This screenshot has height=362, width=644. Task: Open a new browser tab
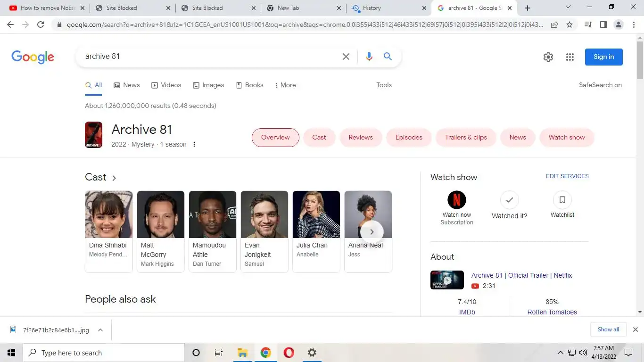tap(528, 8)
